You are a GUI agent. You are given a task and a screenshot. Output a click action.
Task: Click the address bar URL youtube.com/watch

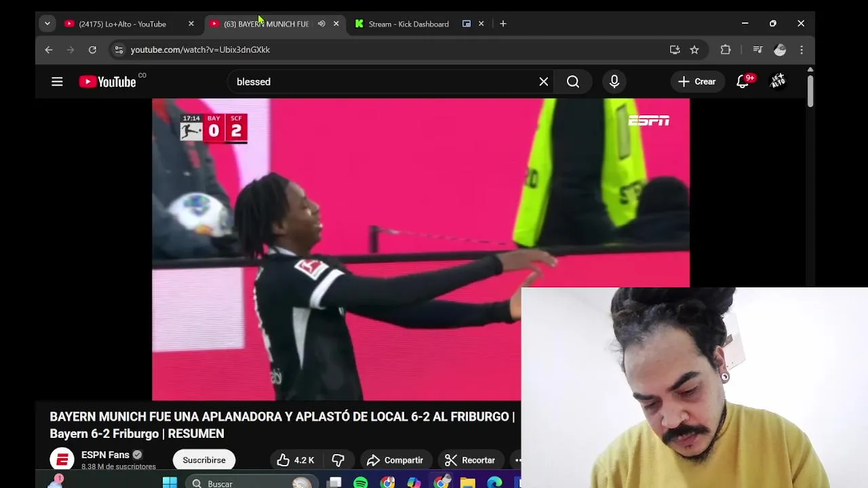(200, 49)
